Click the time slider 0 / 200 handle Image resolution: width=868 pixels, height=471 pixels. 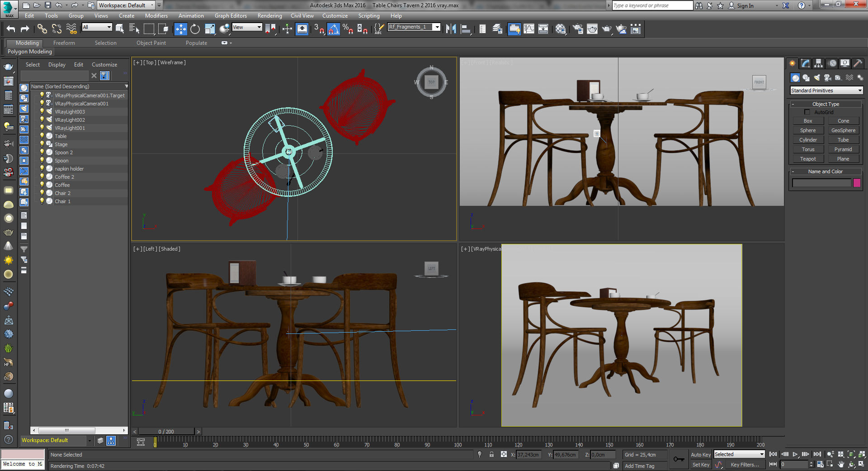click(x=166, y=432)
